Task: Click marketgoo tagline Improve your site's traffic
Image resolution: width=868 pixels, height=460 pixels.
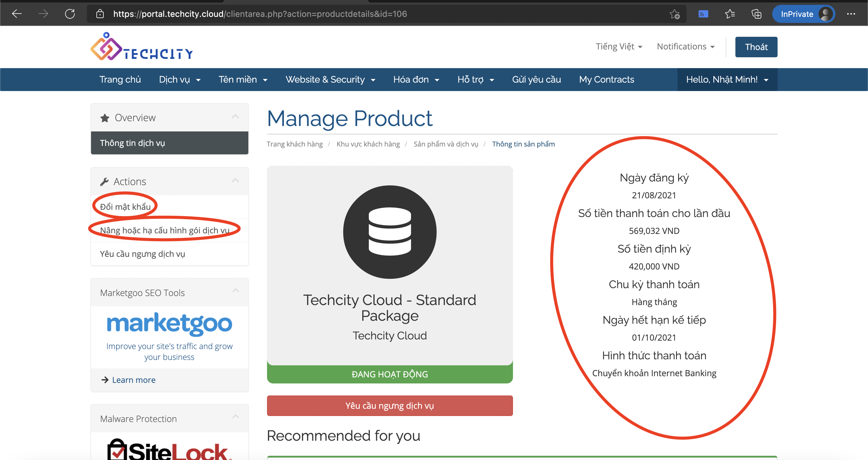Action: (169, 351)
